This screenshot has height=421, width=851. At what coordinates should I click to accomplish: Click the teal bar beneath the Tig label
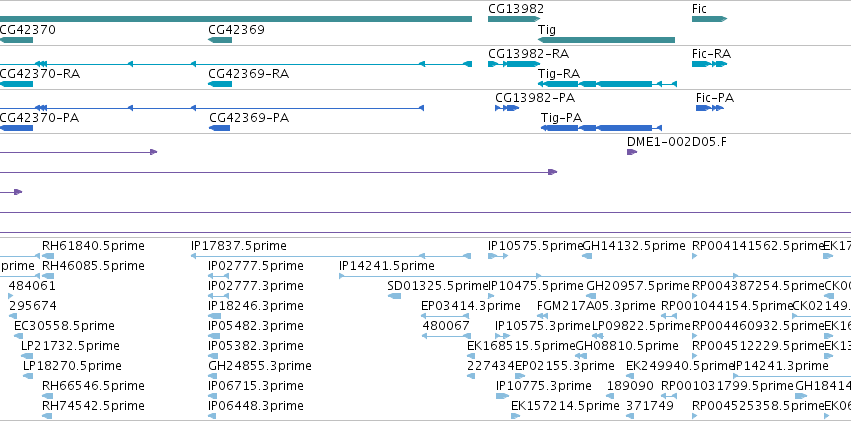click(606, 40)
